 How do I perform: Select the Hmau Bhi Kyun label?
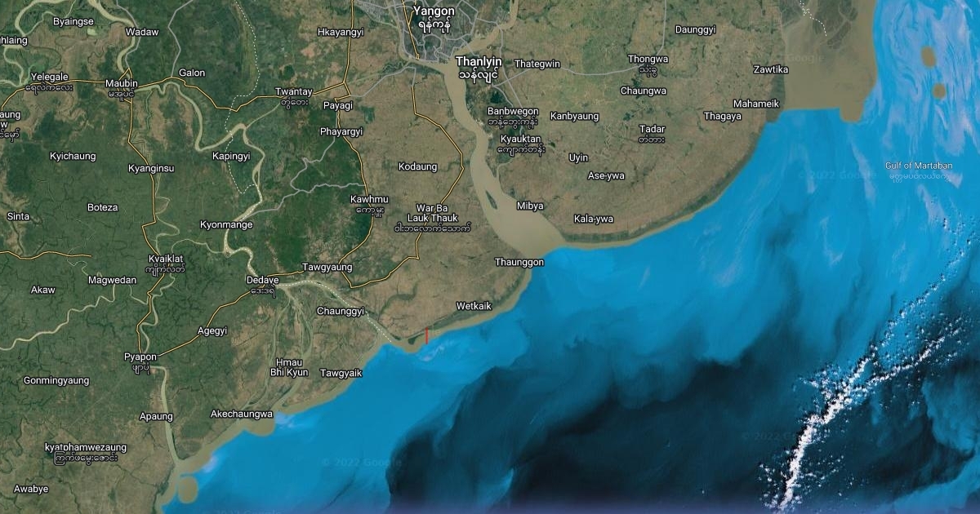[289, 367]
